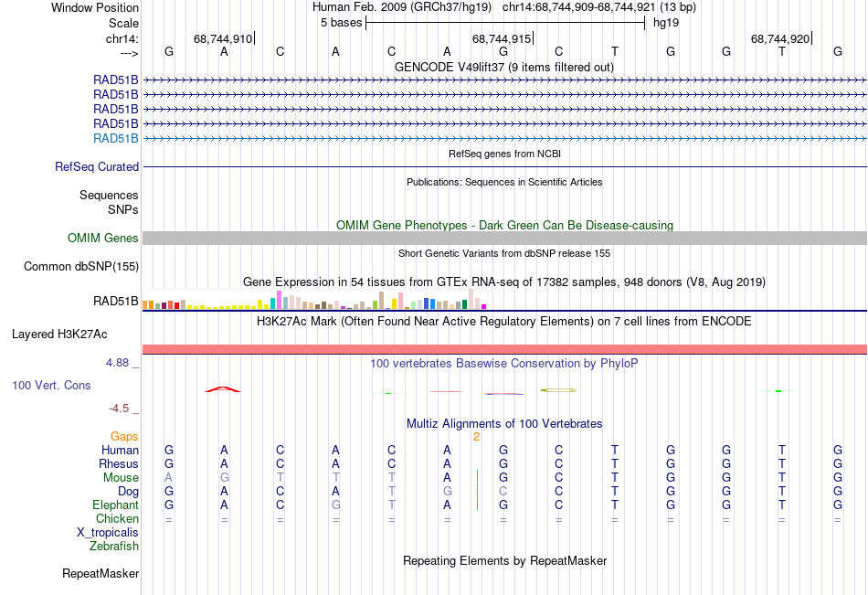Click the orange Gaps label
Image resolution: width=868 pixels, height=595 pixels.
point(124,437)
